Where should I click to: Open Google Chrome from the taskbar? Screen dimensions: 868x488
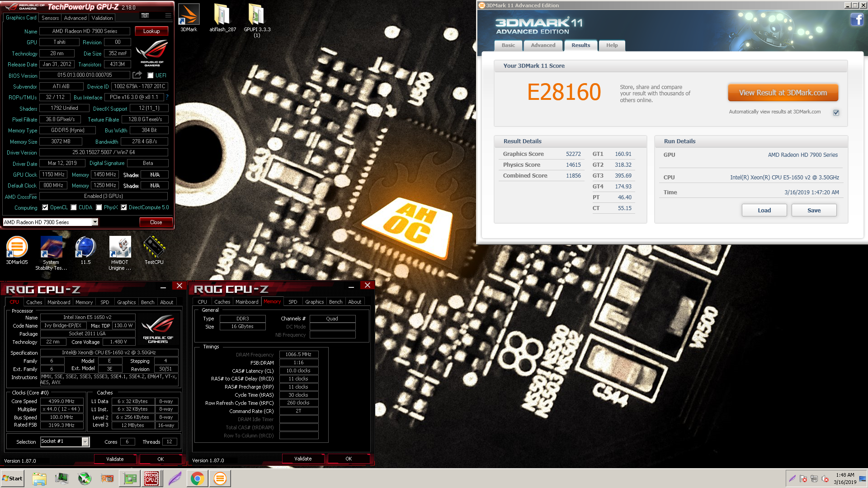coord(197,479)
